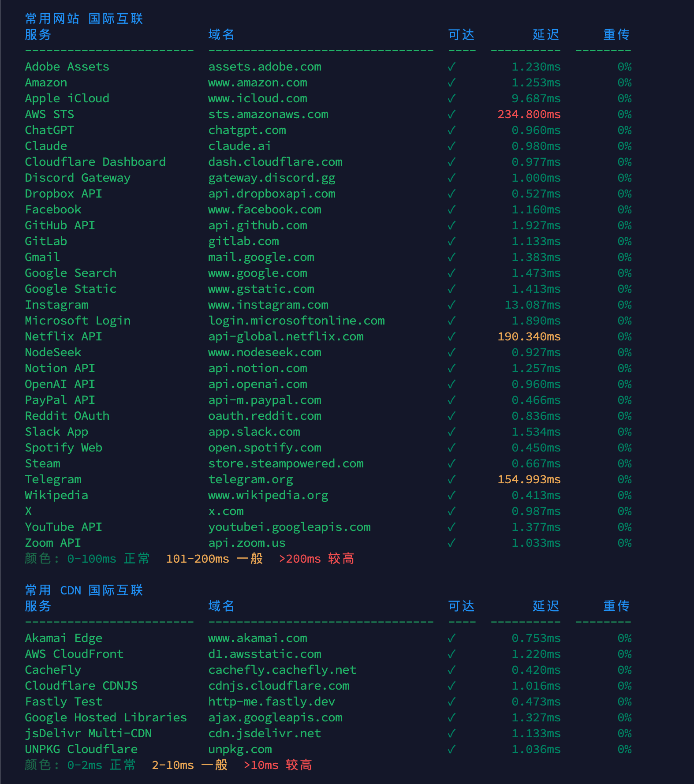This screenshot has width=694, height=784.
Task: Click the "101-200ms 一般" legend text
Action: coord(214,559)
